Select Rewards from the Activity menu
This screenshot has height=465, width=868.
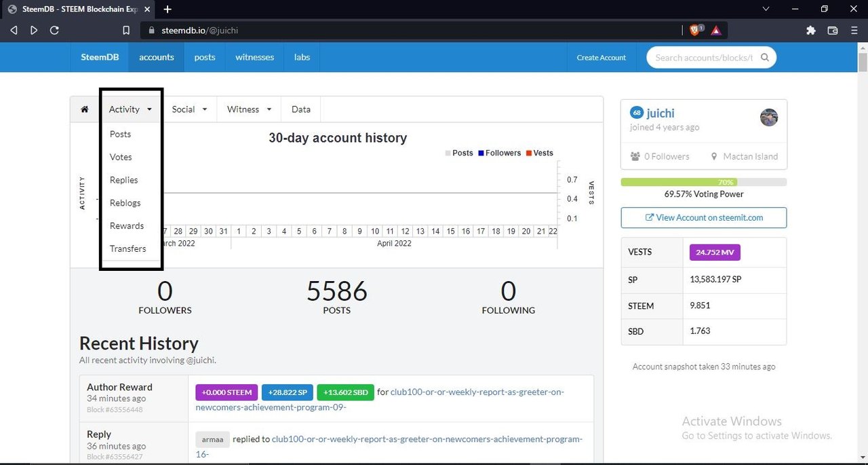point(127,225)
